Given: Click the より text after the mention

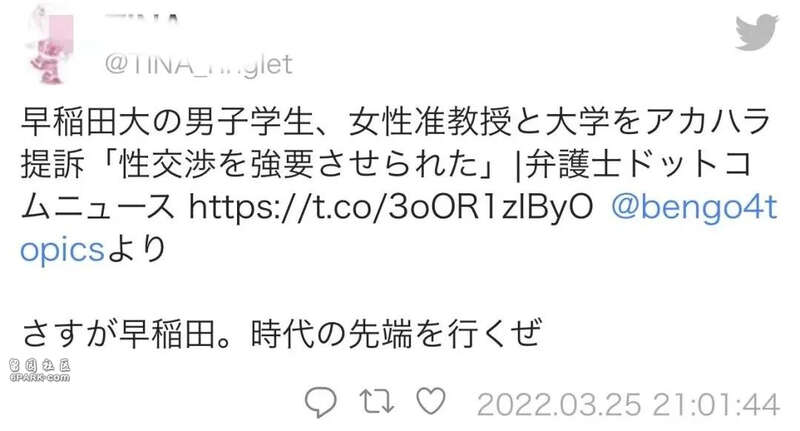Looking at the screenshot, I should pyautogui.click(x=137, y=249).
